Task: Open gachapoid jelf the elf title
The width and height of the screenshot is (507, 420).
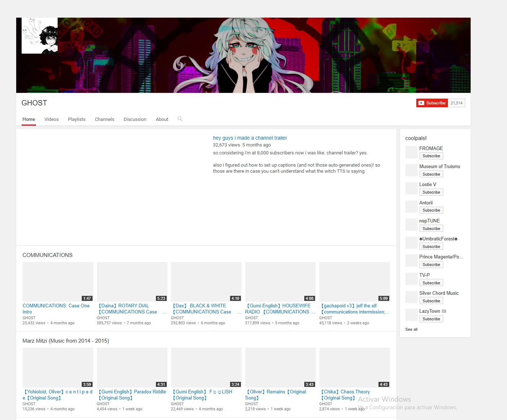Action: pos(355,309)
